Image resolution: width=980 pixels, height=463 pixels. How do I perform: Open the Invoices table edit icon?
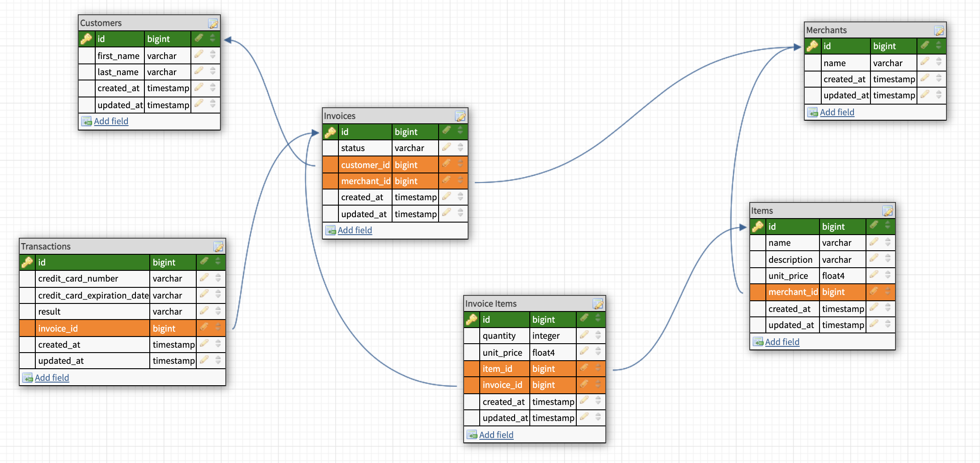coord(460,116)
